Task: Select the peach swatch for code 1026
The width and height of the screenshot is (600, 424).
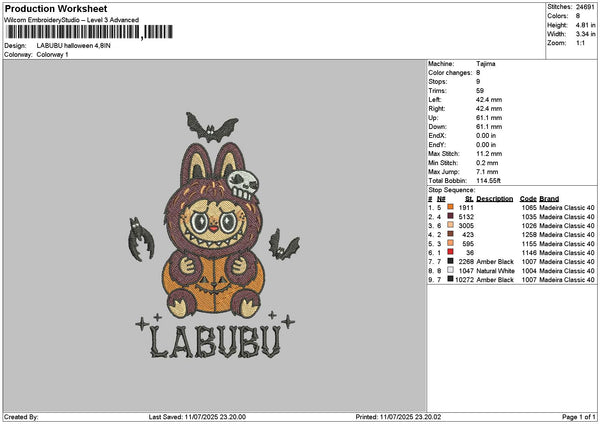Action: pos(450,225)
